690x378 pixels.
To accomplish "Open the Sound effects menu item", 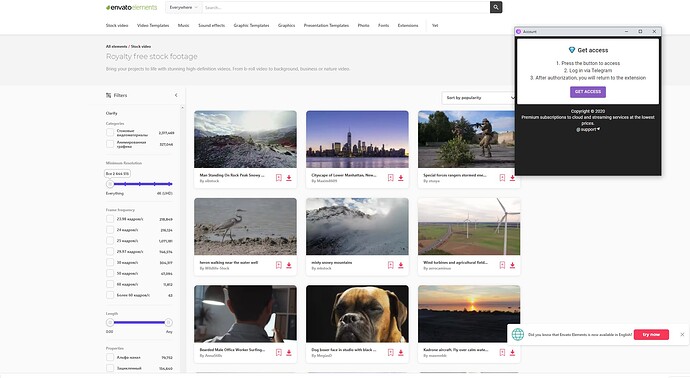I will click(212, 26).
